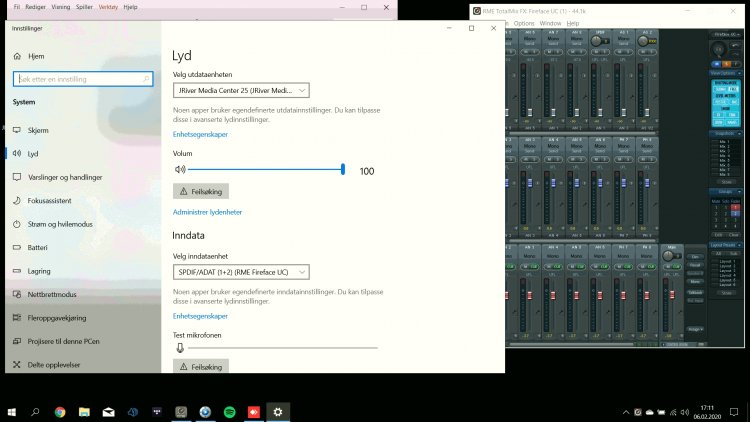750x422 pixels.
Task: Select Mix 1 snapshot in TotalMix
Action: click(x=725, y=142)
